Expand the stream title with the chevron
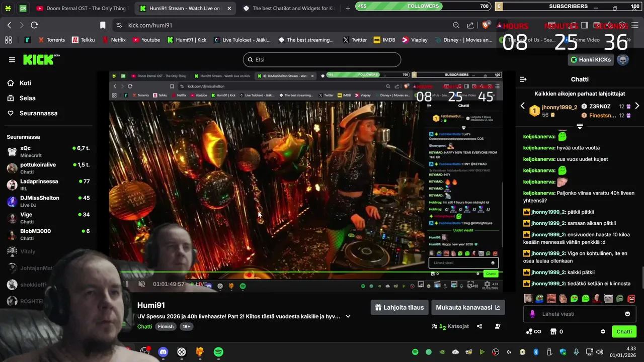 pos(348,317)
